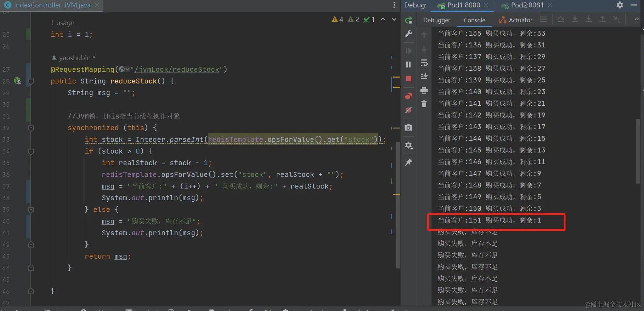
Task: Click the editor vertical scrollbar thumb
Action: [398, 205]
